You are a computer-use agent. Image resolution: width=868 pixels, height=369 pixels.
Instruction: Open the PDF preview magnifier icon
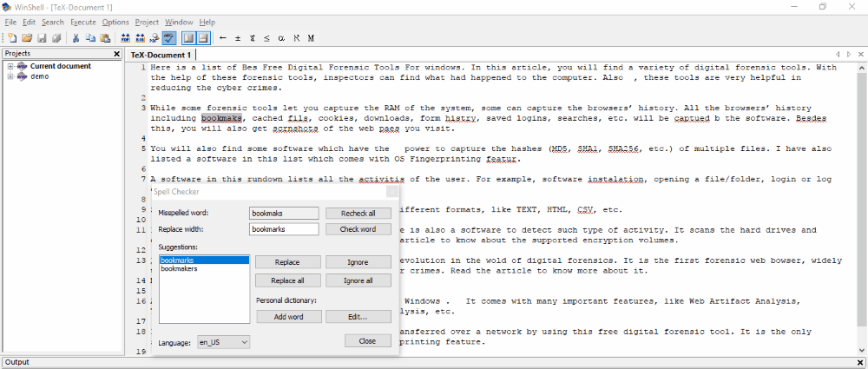click(x=155, y=38)
